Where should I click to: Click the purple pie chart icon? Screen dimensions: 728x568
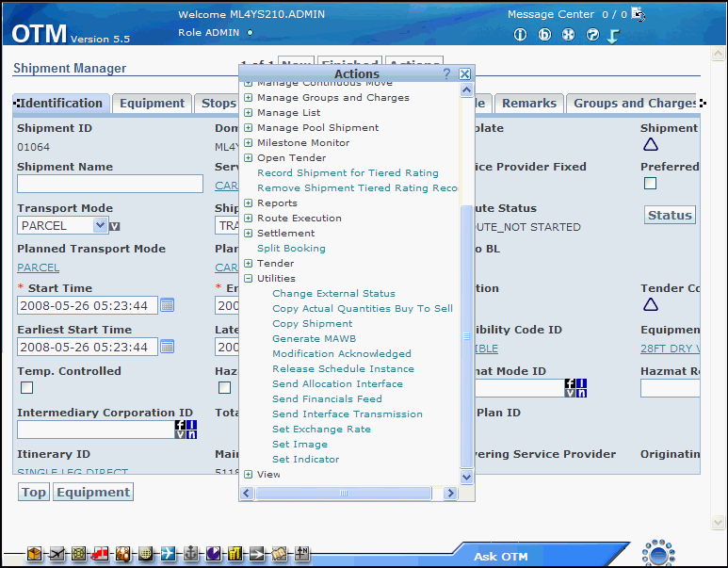click(x=213, y=553)
